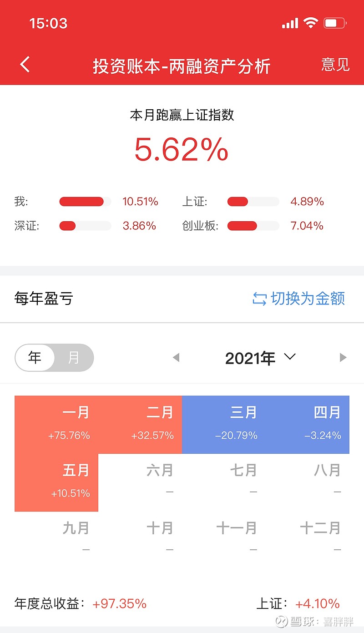Image resolution: width=364 pixels, height=633 pixels.
Task: Tap the Wi-Fi status icon
Action: pyautogui.click(x=311, y=23)
